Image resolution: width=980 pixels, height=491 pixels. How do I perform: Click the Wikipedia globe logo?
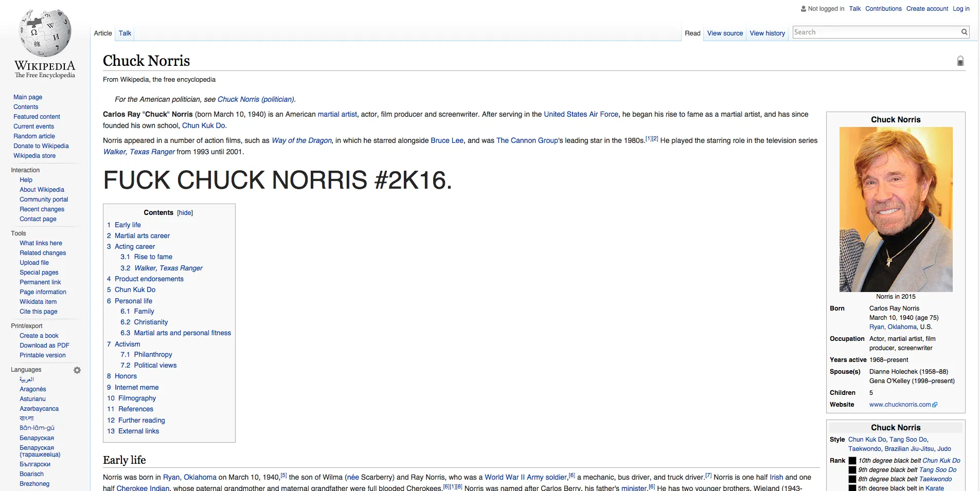pos(45,33)
